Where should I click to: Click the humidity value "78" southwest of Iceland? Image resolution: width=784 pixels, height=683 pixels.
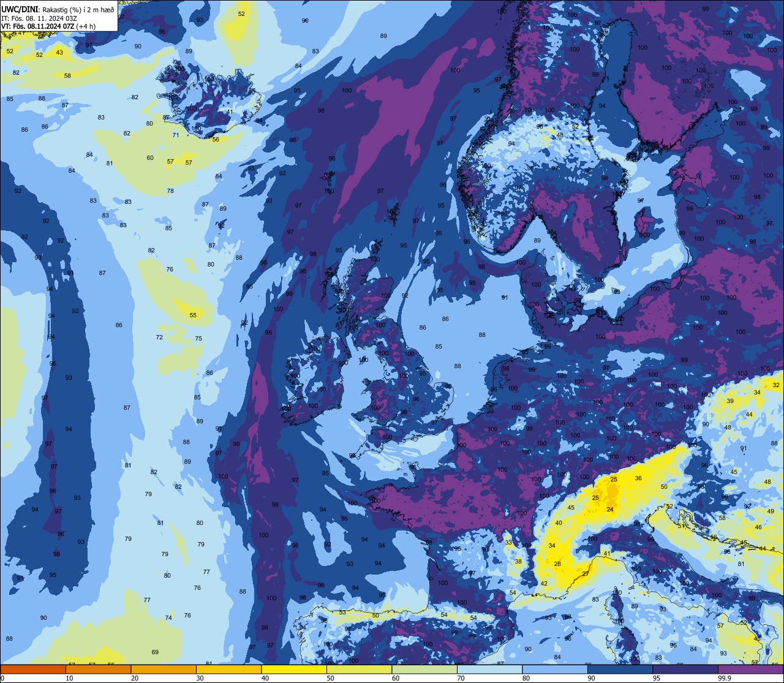(170, 191)
